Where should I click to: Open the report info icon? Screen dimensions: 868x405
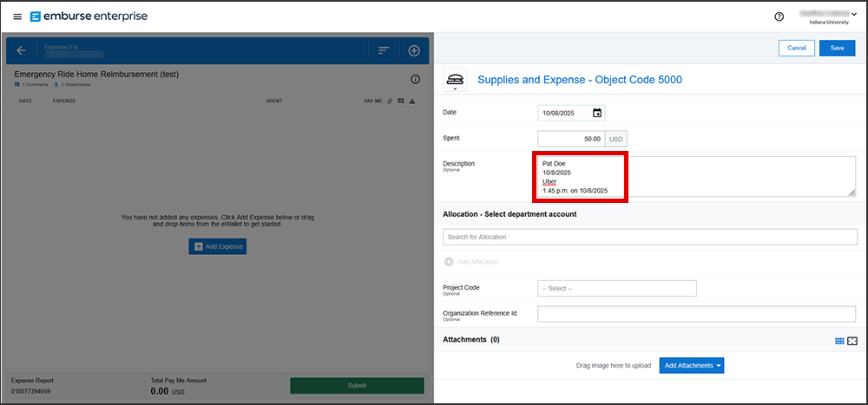(415, 79)
